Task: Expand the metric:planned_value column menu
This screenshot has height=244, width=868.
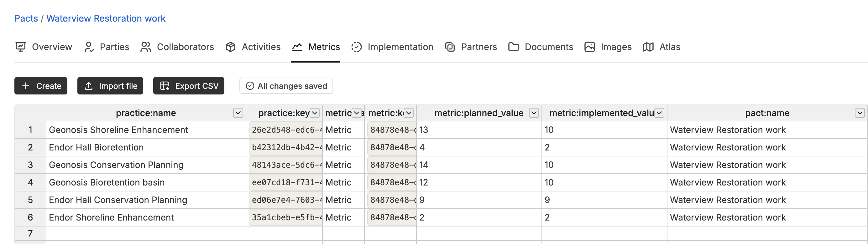Action: pyautogui.click(x=534, y=113)
